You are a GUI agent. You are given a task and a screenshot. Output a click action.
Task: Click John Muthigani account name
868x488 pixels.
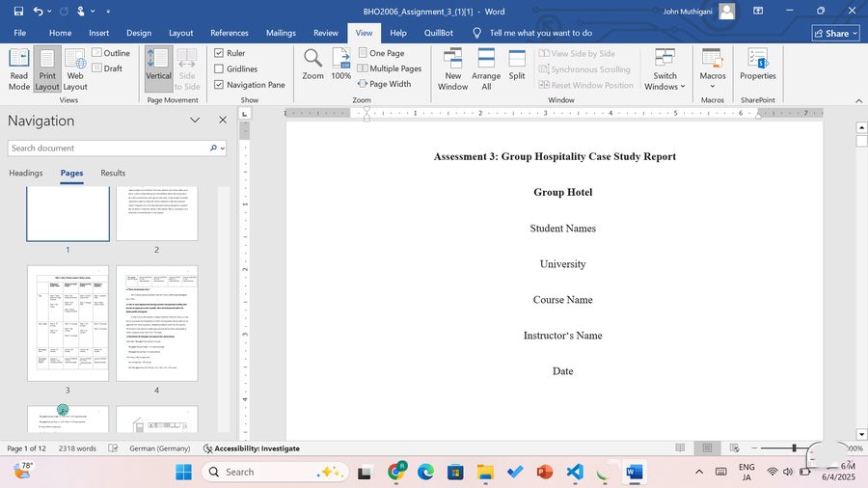coord(688,11)
